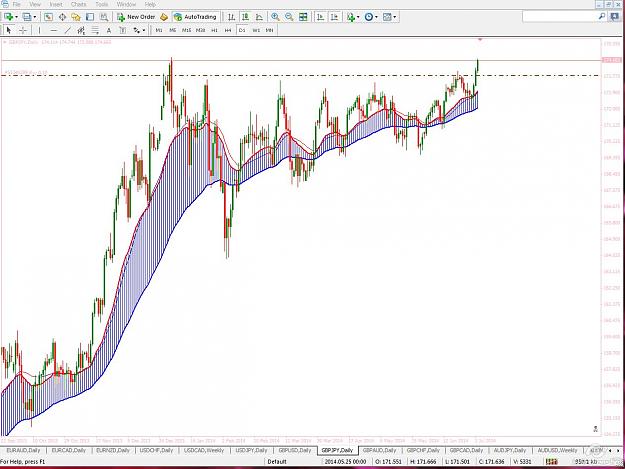This screenshot has height=469, width=625.
Task: Open the Window menu
Action: click(126, 4)
